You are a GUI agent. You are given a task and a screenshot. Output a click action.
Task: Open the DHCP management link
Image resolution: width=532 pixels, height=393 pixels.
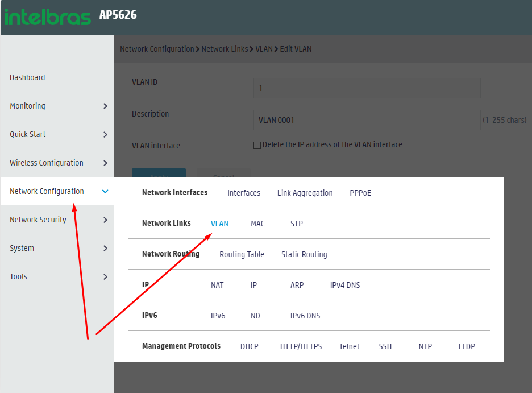250,346
